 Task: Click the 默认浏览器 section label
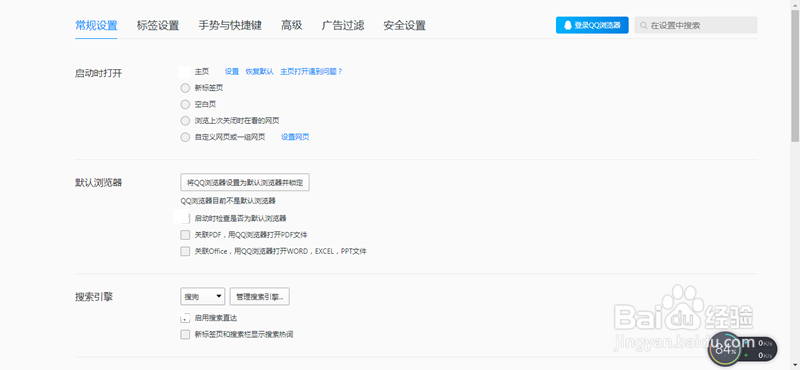(x=98, y=182)
